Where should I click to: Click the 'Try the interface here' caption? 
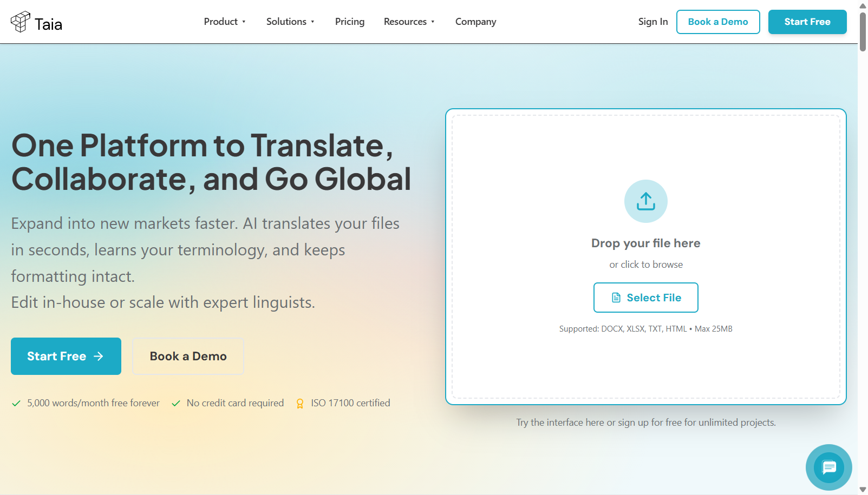(645, 423)
